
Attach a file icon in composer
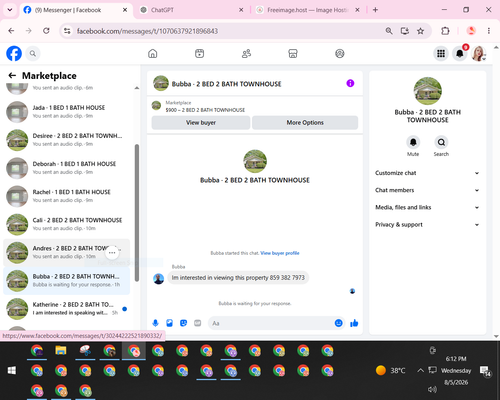pyautogui.click(x=170, y=323)
